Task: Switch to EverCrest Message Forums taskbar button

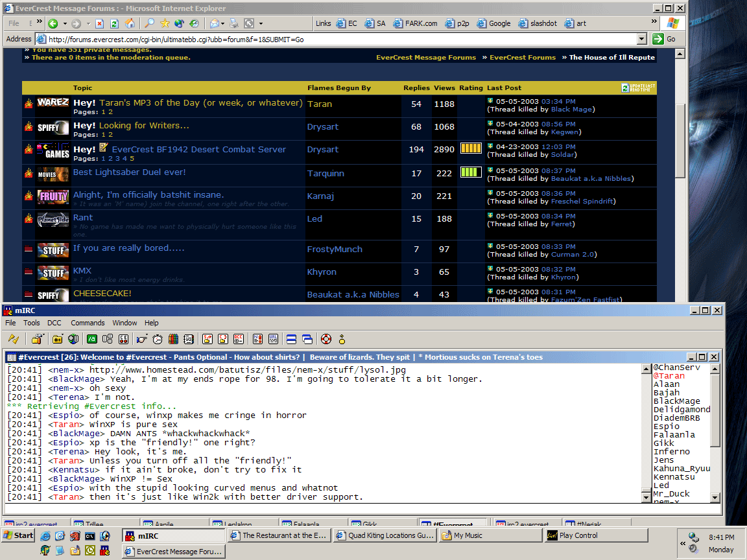Action: pyautogui.click(x=174, y=552)
